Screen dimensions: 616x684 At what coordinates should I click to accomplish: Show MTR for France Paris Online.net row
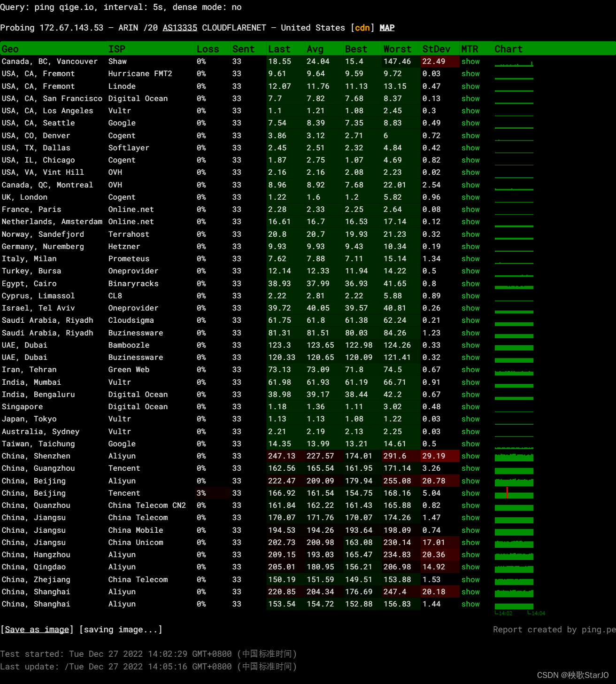(x=470, y=210)
